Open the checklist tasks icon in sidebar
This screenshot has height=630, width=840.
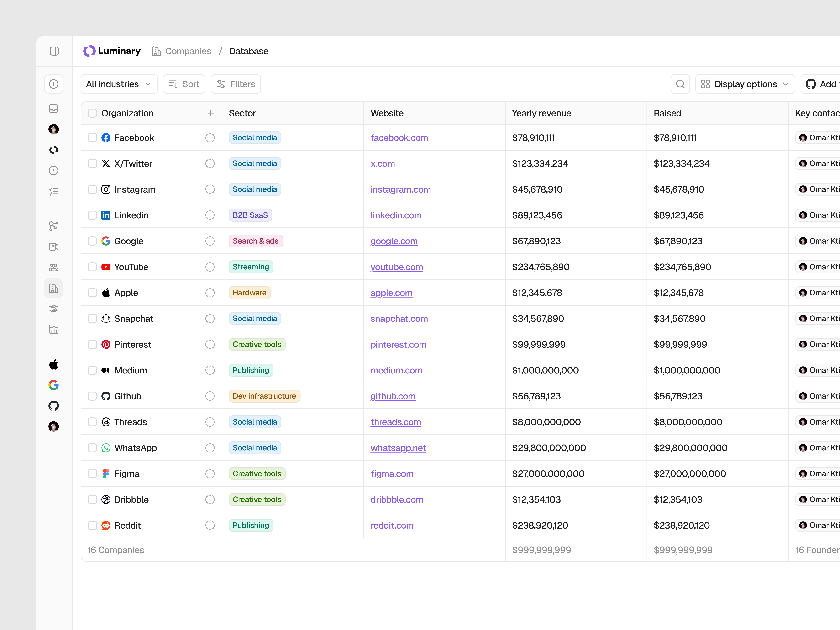pyautogui.click(x=53, y=191)
